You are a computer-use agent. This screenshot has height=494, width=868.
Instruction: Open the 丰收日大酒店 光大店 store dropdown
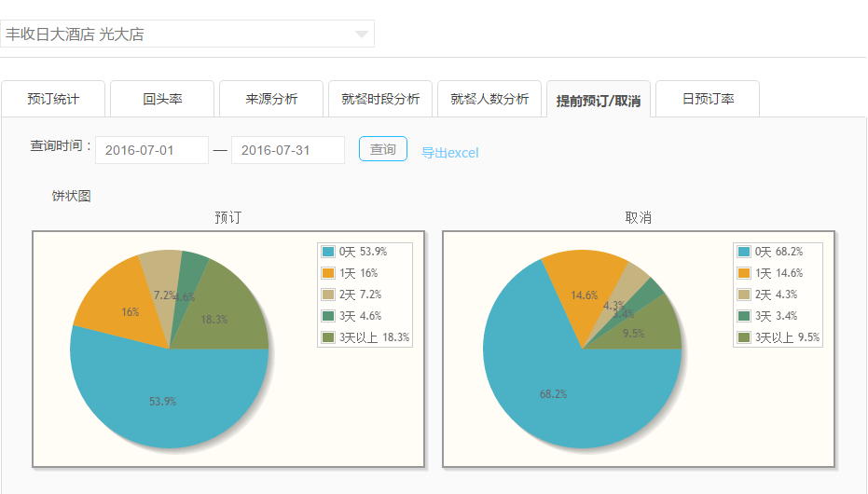click(187, 34)
